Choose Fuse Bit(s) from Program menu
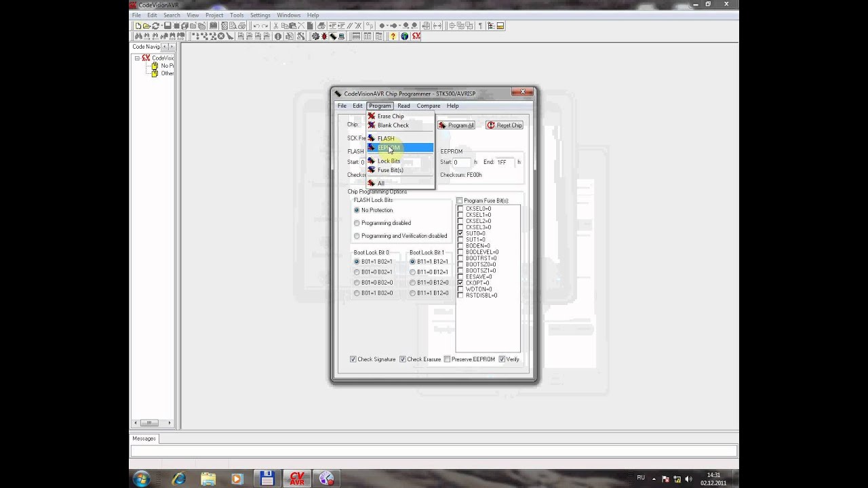Image resolution: width=868 pixels, height=488 pixels. (x=400, y=170)
